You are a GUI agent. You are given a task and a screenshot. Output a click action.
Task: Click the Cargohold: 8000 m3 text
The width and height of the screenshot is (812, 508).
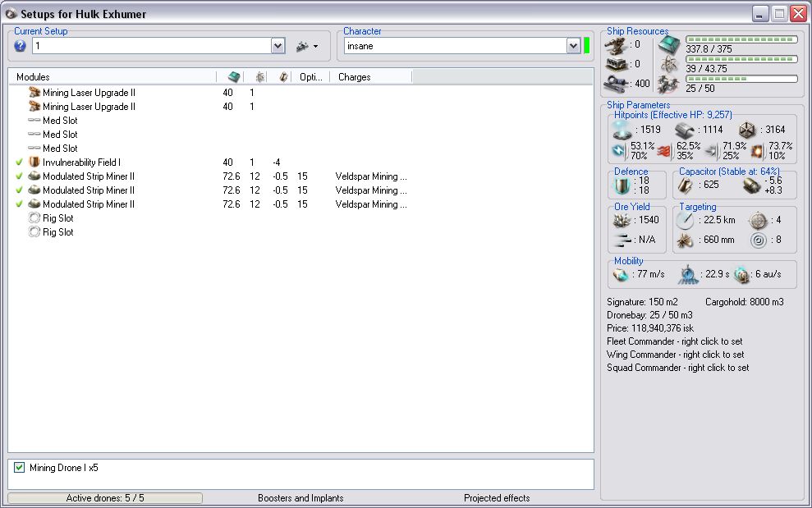coord(745,302)
